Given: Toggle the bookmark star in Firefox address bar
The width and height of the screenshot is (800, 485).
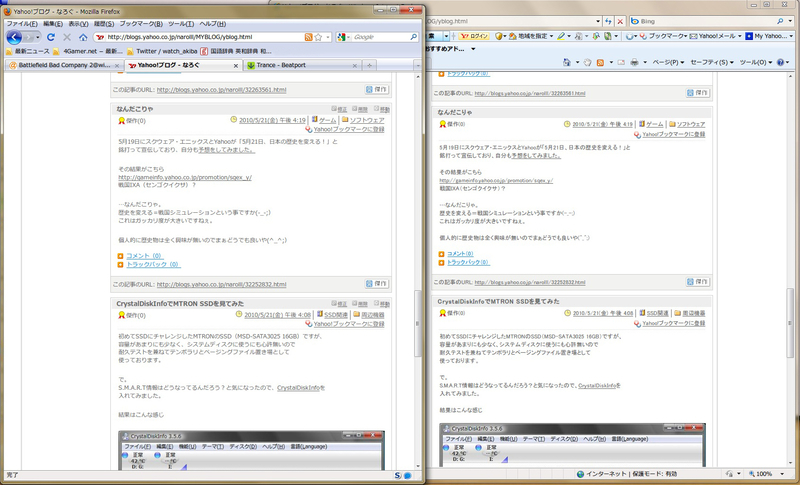Looking at the screenshot, I should 318,37.
